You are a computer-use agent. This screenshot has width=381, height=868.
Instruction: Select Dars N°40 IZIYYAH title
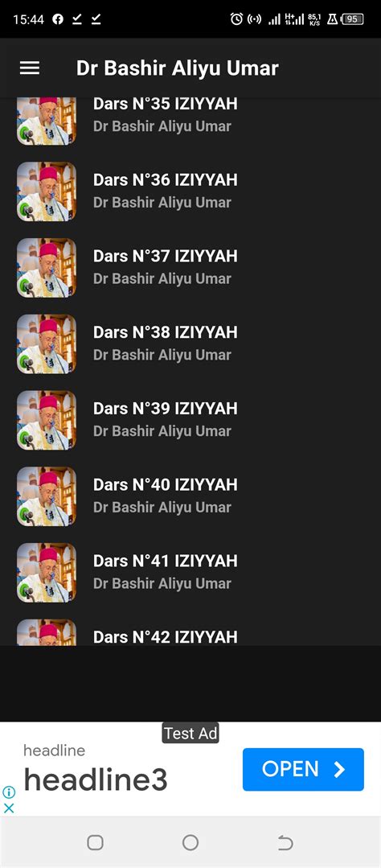(x=166, y=484)
